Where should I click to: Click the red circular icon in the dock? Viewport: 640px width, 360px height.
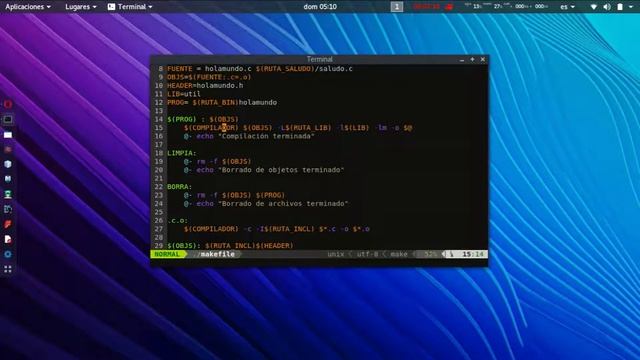[8, 104]
